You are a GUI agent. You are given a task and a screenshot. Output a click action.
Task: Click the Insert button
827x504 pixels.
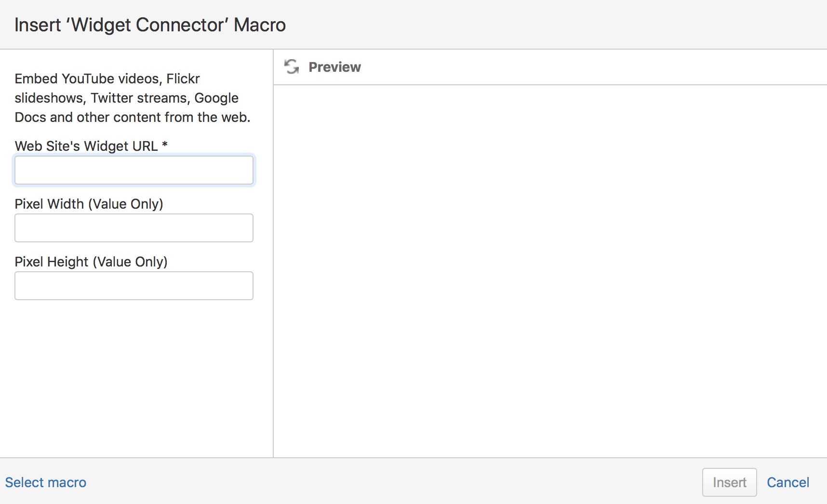729,482
